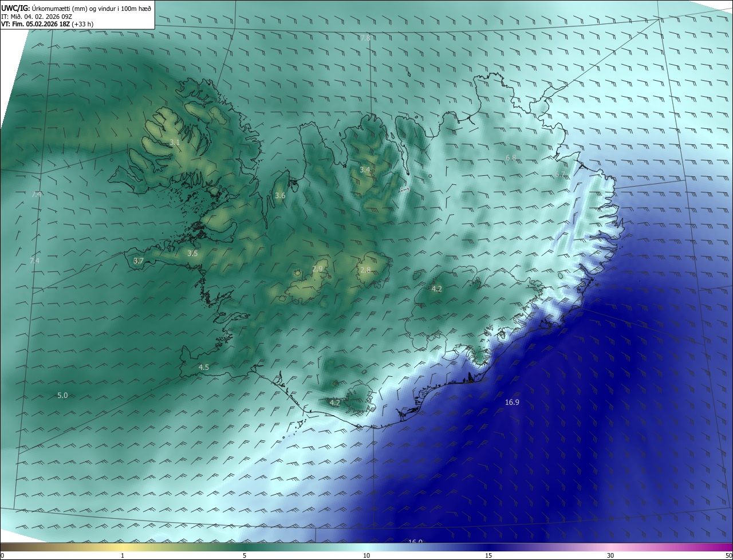This screenshot has width=733, height=560.
Task: Click the 3.6 value on the map
Action: pyautogui.click(x=280, y=196)
